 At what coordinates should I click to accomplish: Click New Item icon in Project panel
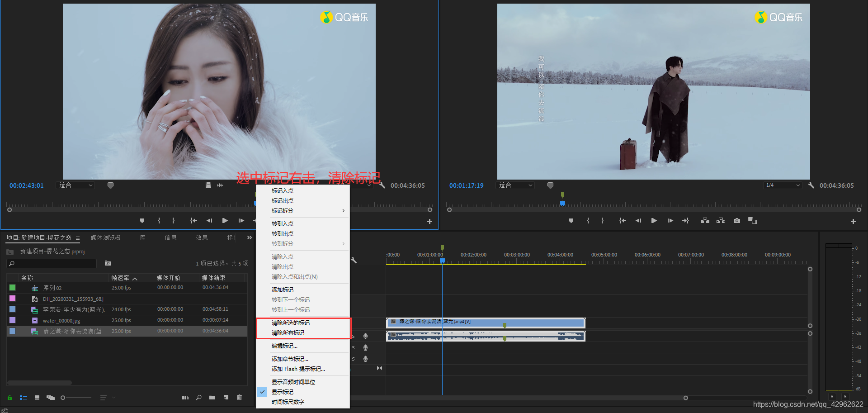point(226,398)
